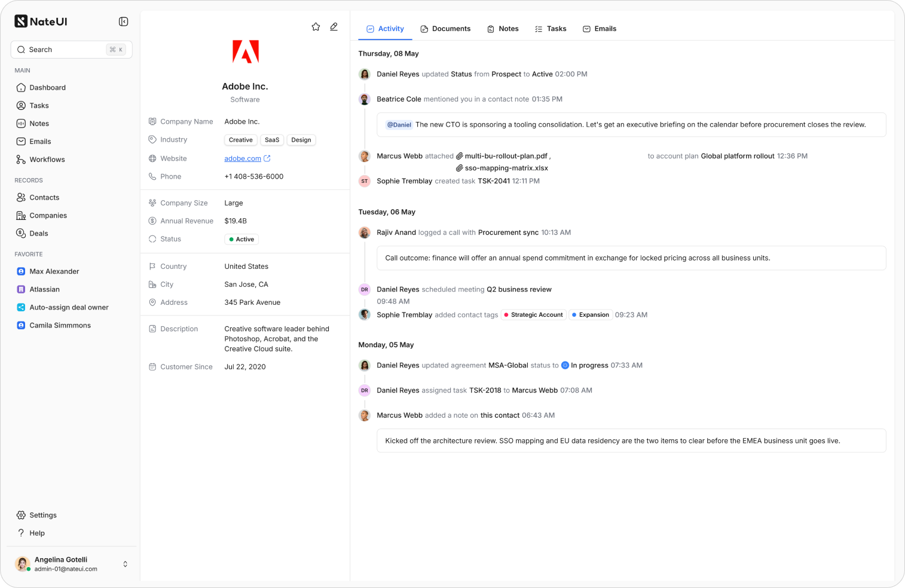This screenshot has width=905, height=588.
Task: Click the Atlassian favorite icon
Action: pos(21,289)
